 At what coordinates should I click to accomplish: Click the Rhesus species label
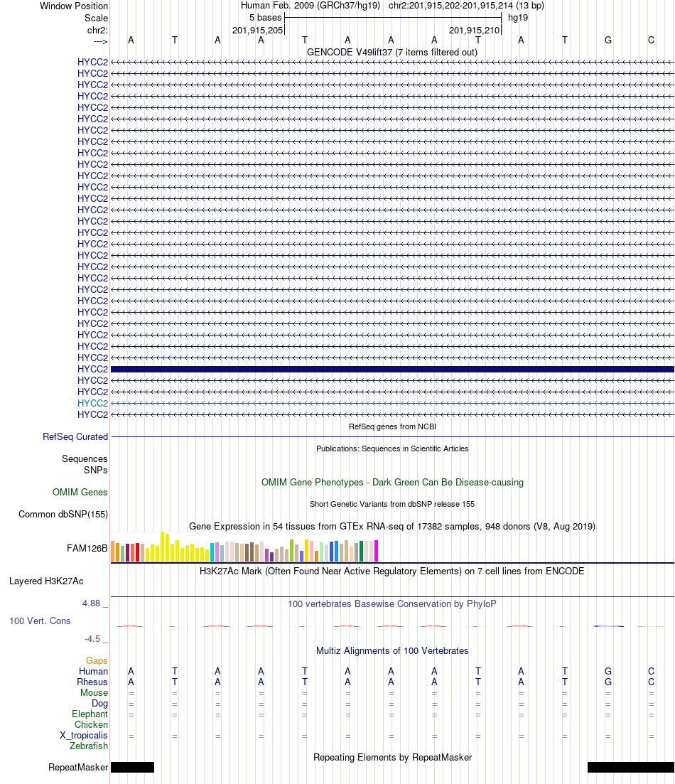(92, 682)
